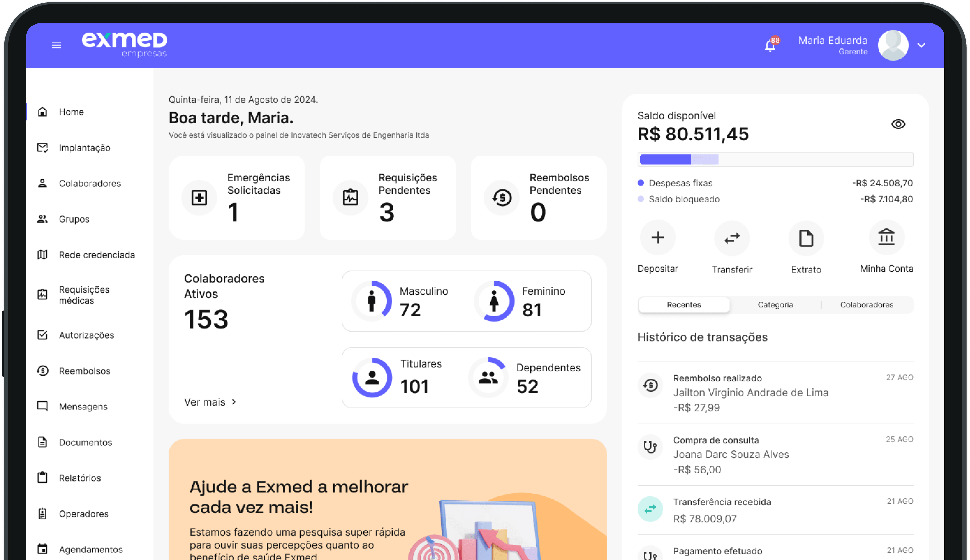Click the Implantação envelope icon
The width and height of the screenshot is (970, 560).
click(42, 148)
